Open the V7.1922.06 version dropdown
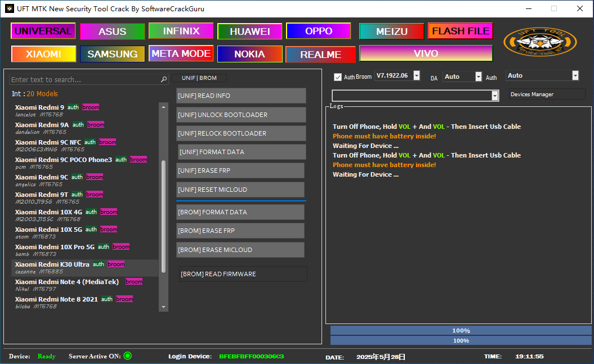Screen dimensions: 594x364 pos(416,76)
